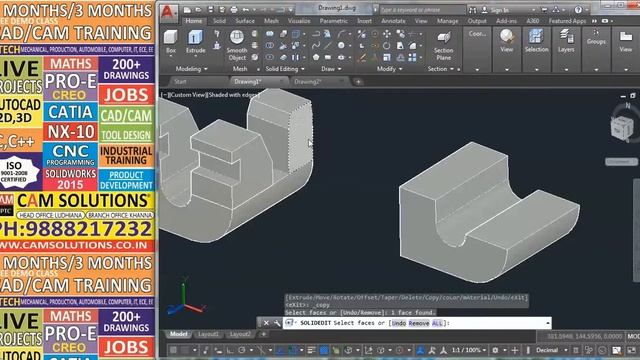Open the Layers panel flyout

coord(566,70)
